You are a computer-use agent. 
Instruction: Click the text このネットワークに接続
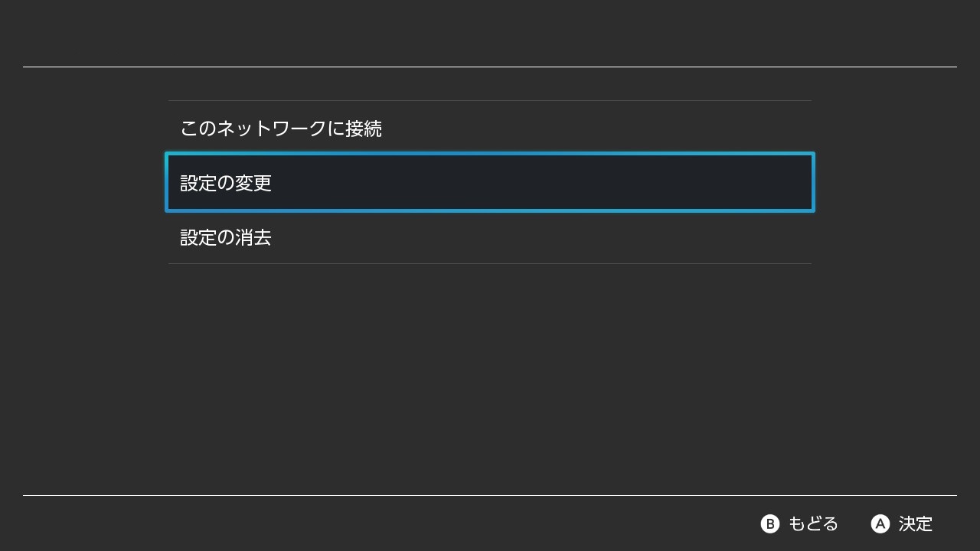pyautogui.click(x=281, y=129)
